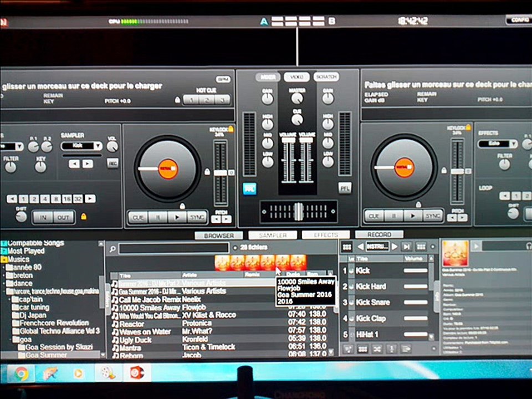Select the MIXER tab in center panel
532x399 pixels.
(x=268, y=77)
